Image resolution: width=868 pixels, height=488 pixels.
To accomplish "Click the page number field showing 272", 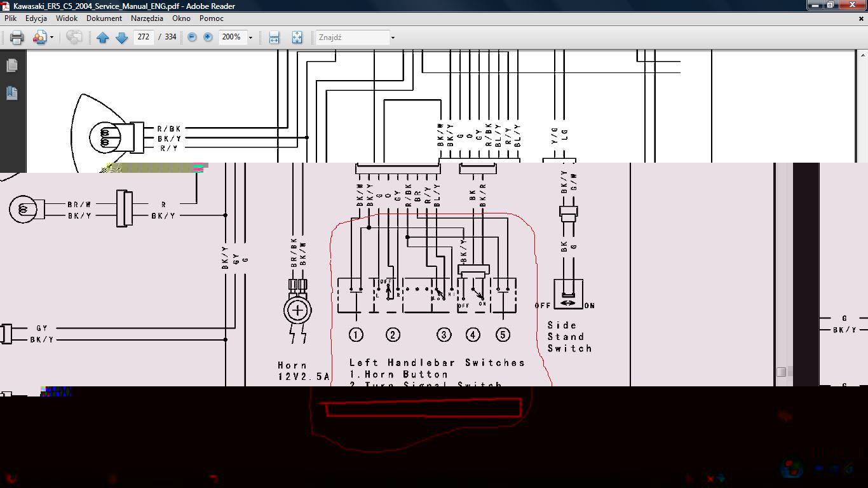I will (144, 37).
